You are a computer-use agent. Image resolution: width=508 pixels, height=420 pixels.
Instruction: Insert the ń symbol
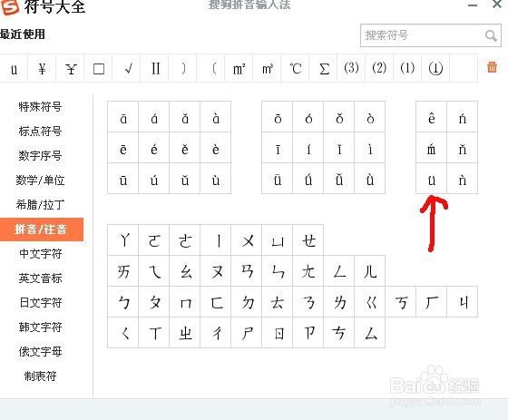point(463,117)
